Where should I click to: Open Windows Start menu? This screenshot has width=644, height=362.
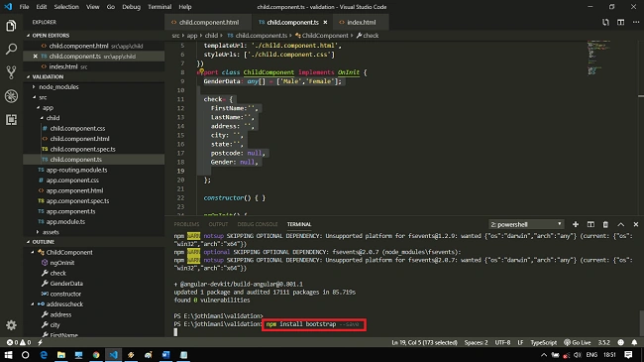pyautogui.click(x=8, y=355)
